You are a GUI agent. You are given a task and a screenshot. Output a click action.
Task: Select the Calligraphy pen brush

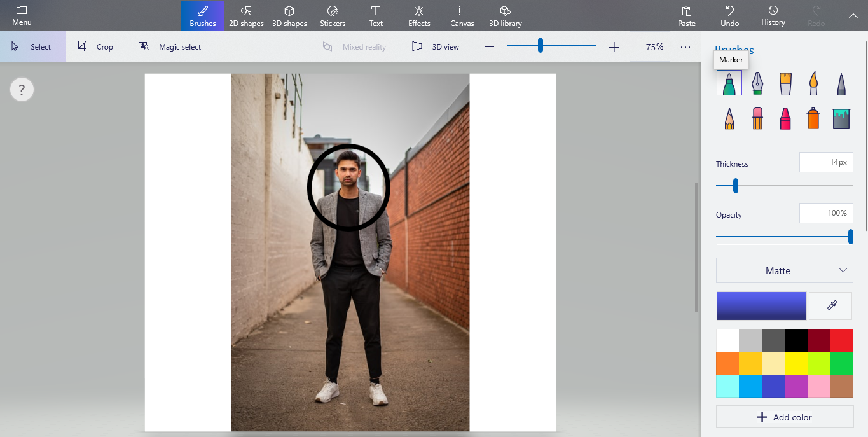pyautogui.click(x=757, y=83)
